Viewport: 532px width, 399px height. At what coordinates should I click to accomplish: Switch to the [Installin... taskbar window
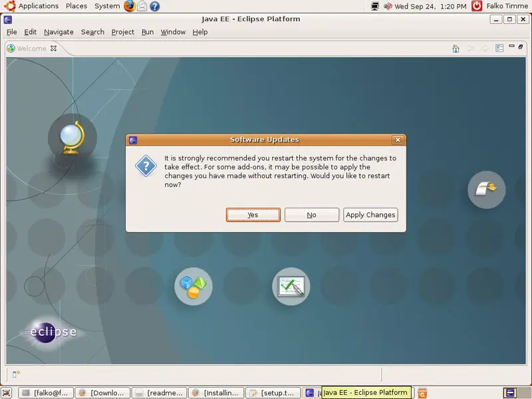point(215,393)
